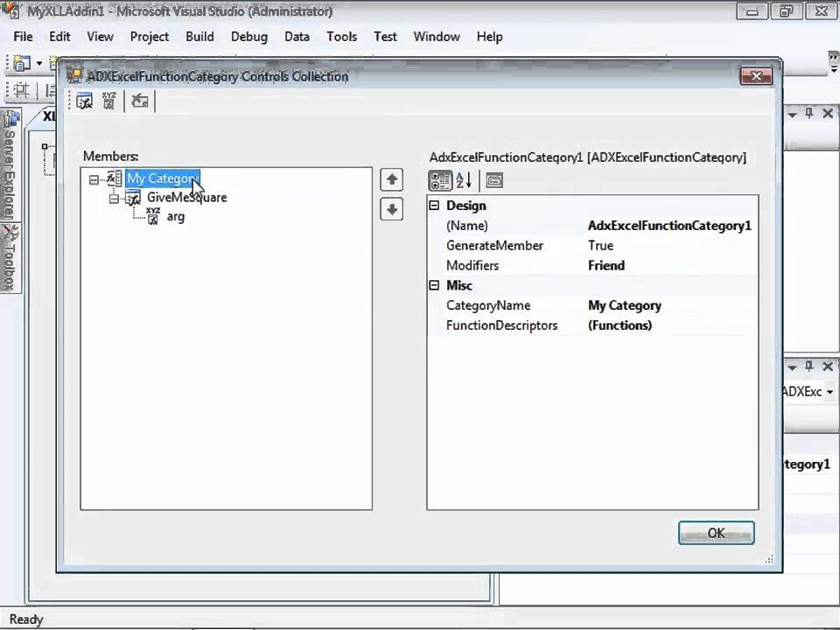Screen dimensions: 840x630
Task: Move My Category up with arrow icon
Action: [x=391, y=179]
